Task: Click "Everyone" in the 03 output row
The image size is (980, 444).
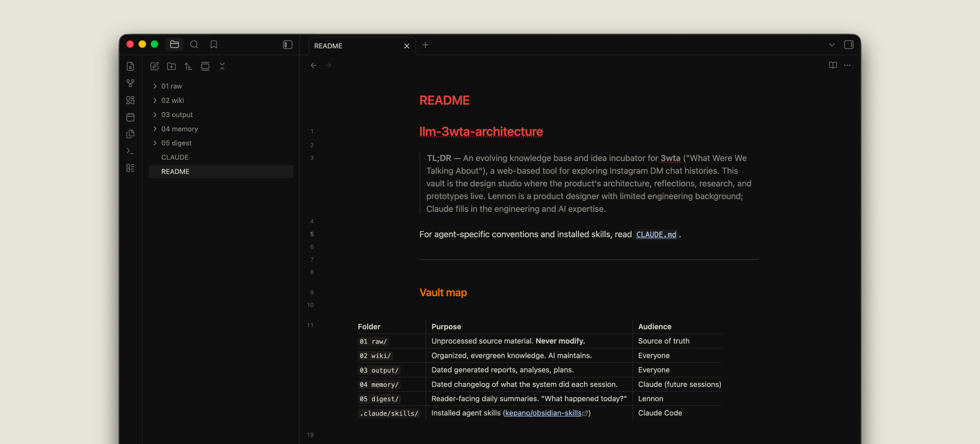Action: tap(654, 370)
